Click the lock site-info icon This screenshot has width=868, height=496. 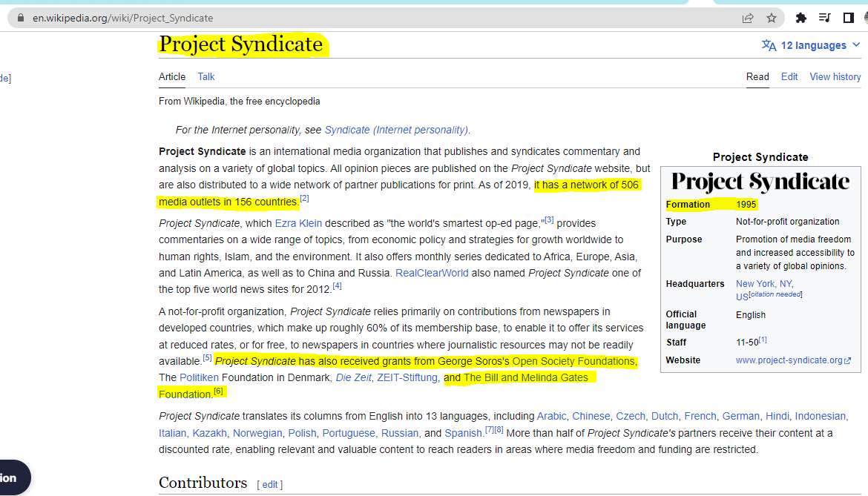coord(21,18)
